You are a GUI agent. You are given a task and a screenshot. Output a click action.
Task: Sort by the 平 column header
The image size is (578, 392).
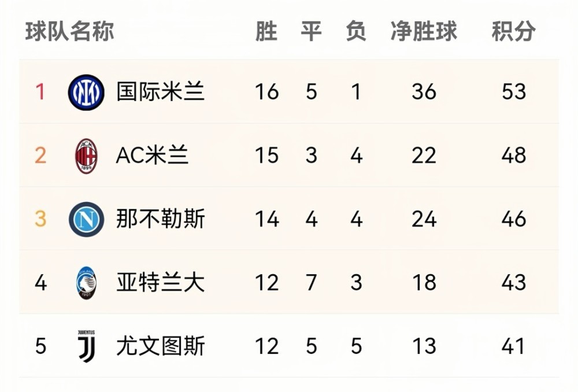coord(311,31)
